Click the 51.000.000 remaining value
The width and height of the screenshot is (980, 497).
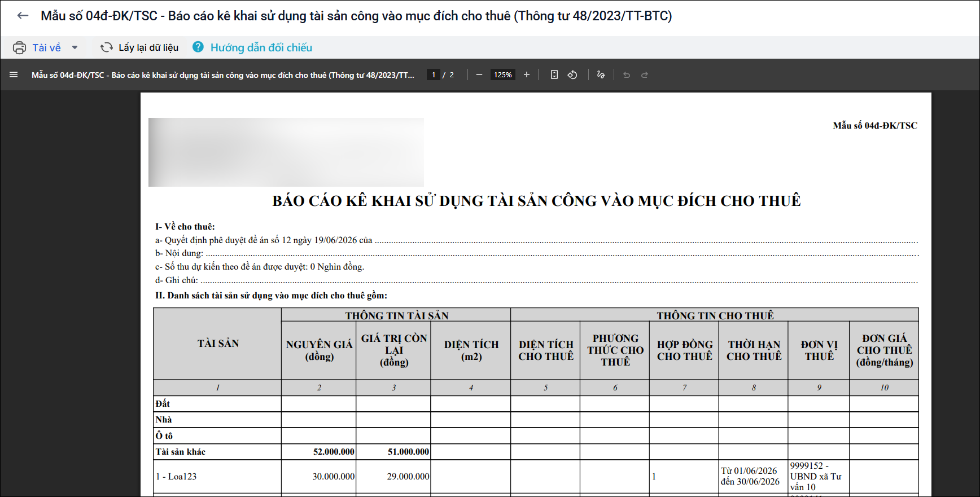[408, 452]
